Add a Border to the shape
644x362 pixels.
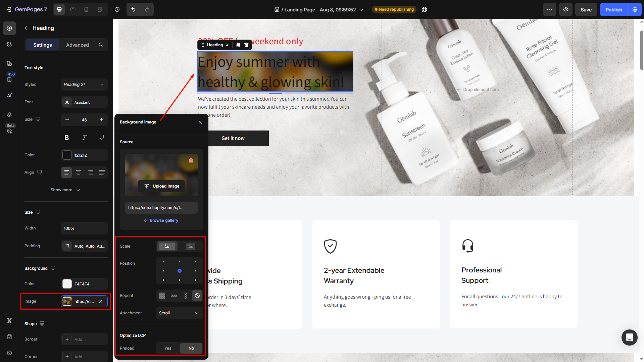tap(84, 339)
